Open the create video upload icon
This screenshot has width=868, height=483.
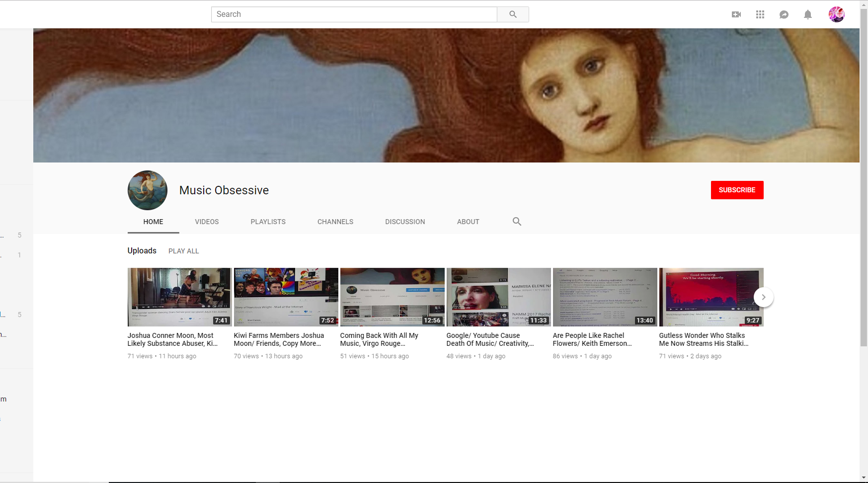pos(736,14)
